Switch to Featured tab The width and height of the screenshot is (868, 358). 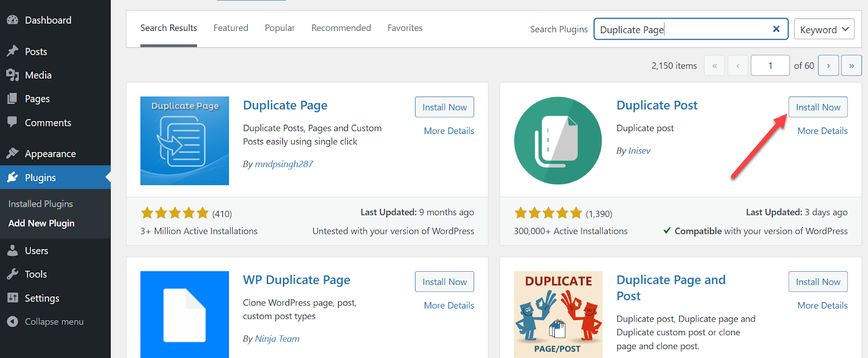[x=231, y=28]
